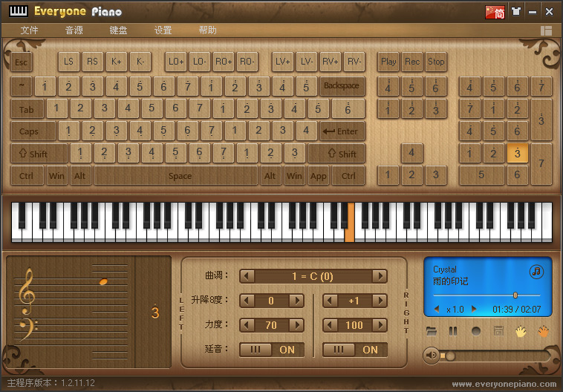563x392 pixels.
Task: Click the open file folder icon
Action: pos(432,331)
